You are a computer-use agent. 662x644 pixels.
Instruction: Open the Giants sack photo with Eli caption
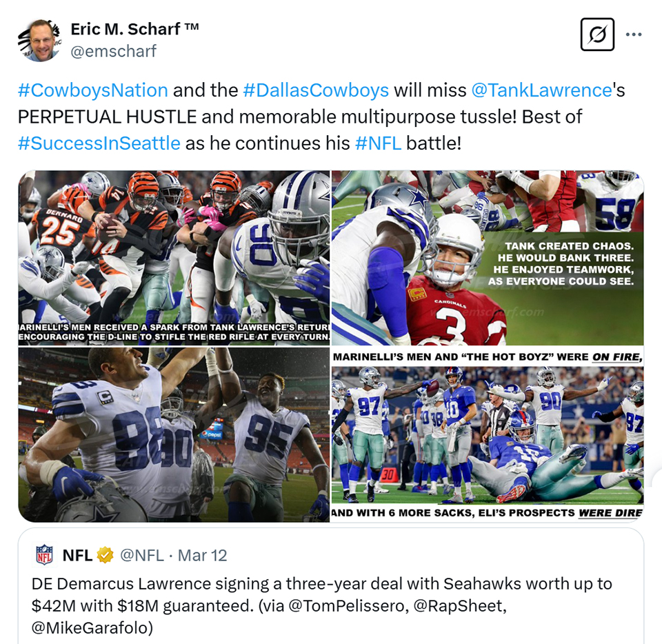click(488, 434)
